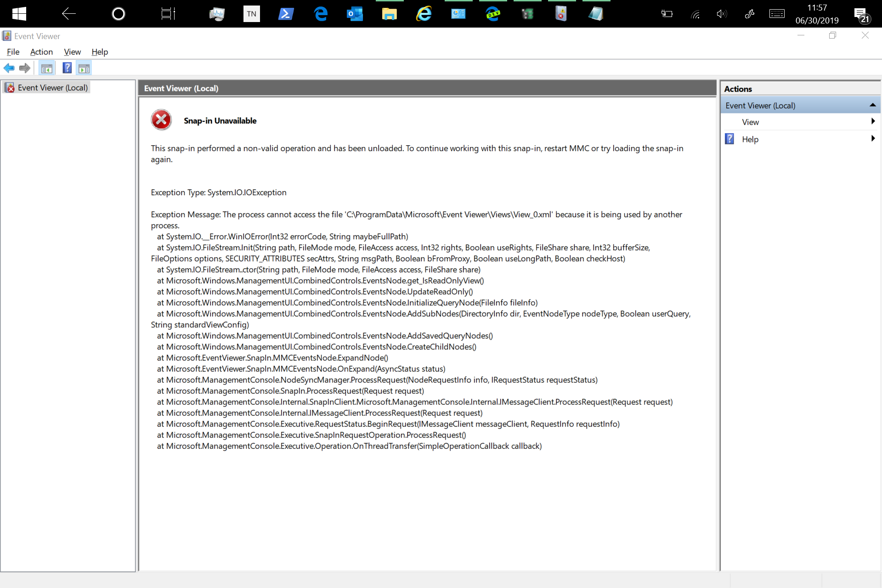Viewport: 882px width, 588px height.
Task: Open the File menu
Action: 13,52
